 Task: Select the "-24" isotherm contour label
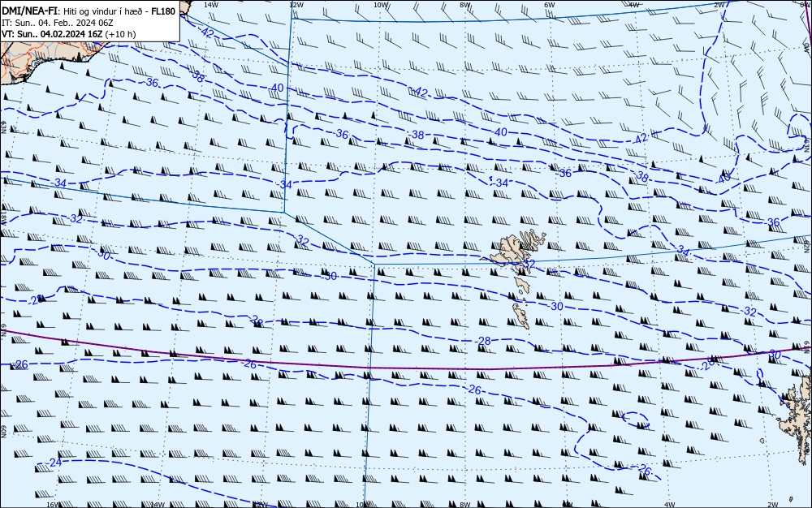tap(54, 462)
